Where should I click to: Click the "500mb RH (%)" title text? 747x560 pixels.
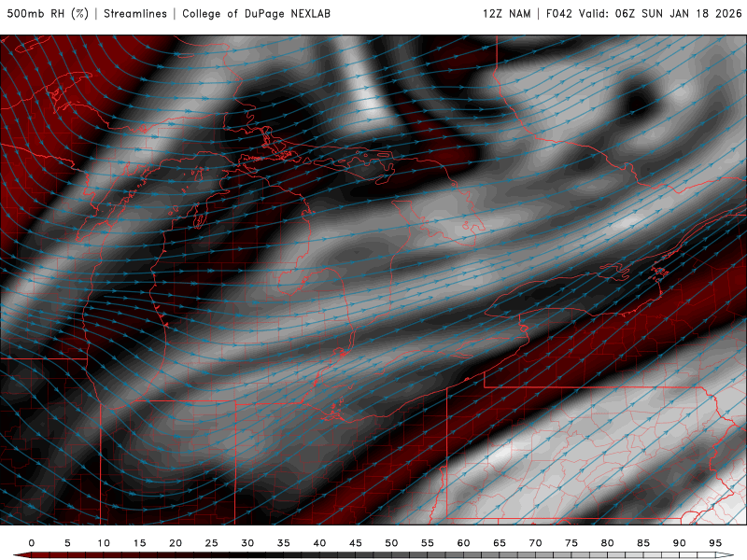click(48, 14)
